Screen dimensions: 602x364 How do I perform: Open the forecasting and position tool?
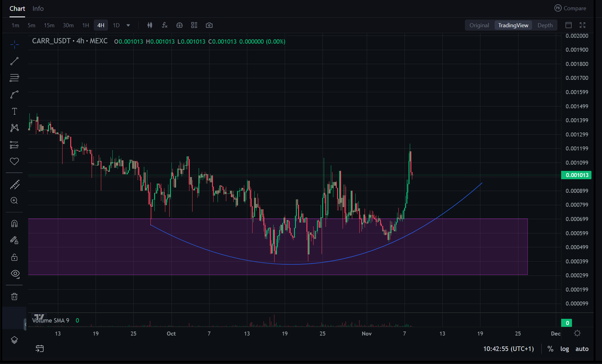[x=14, y=145]
